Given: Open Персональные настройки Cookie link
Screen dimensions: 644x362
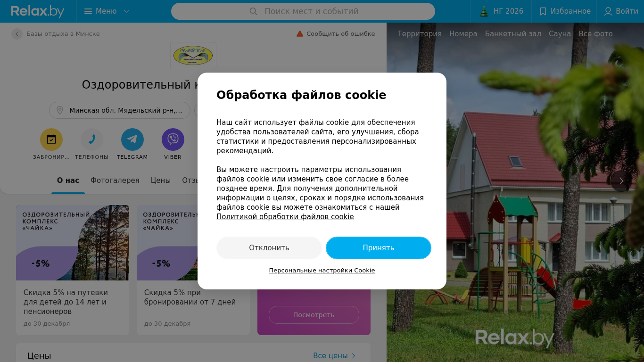Looking at the screenshot, I should (x=322, y=271).
